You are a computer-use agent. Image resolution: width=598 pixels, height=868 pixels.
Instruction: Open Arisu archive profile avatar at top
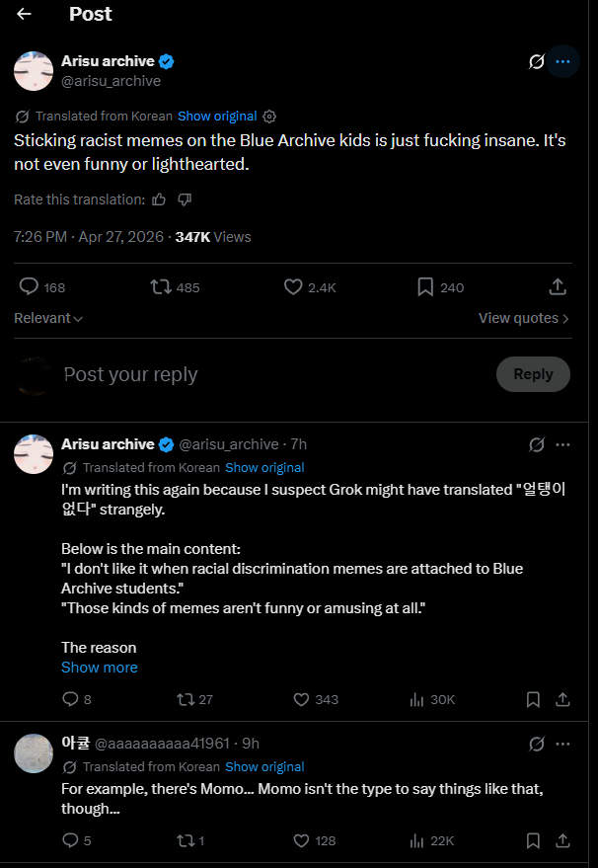34,71
